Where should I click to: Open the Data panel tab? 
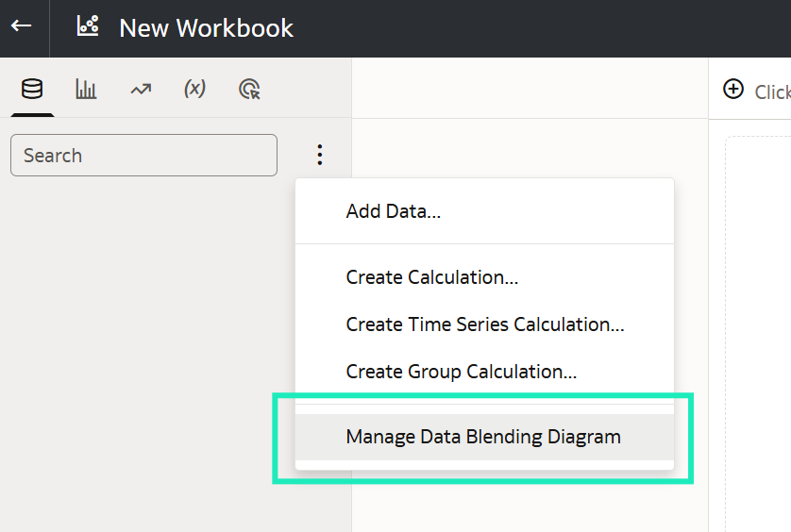[32, 89]
